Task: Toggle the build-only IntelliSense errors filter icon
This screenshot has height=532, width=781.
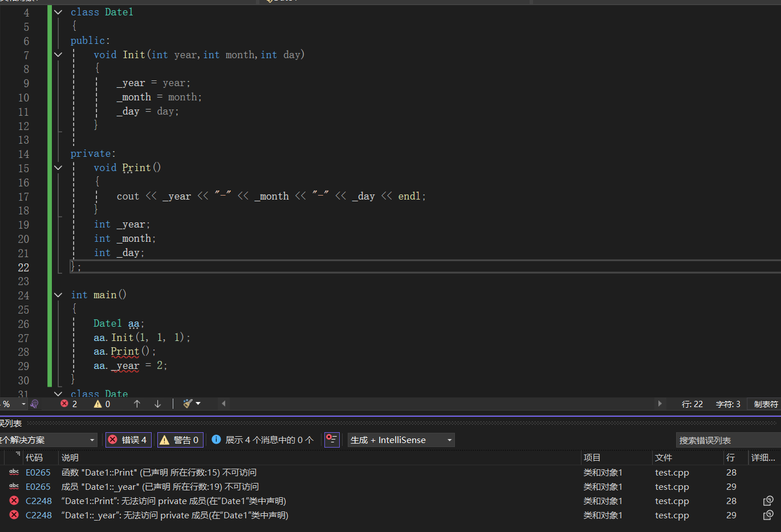Action: pos(332,440)
